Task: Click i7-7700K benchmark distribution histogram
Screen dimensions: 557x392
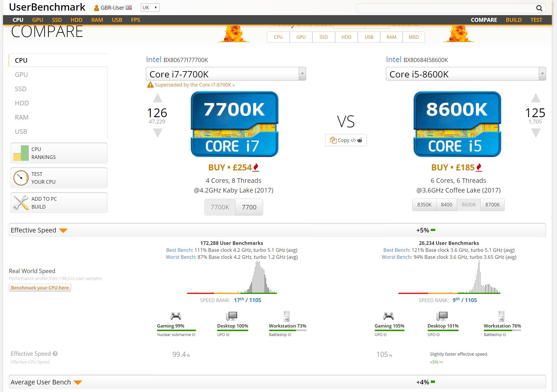Action: click(x=232, y=277)
